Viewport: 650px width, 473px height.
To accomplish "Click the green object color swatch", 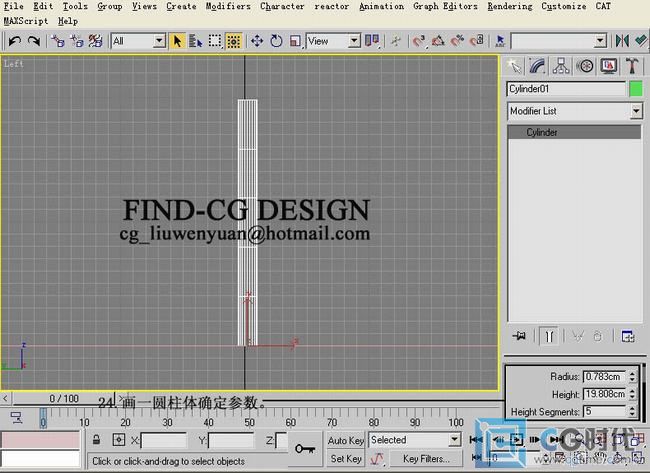I will [636, 89].
